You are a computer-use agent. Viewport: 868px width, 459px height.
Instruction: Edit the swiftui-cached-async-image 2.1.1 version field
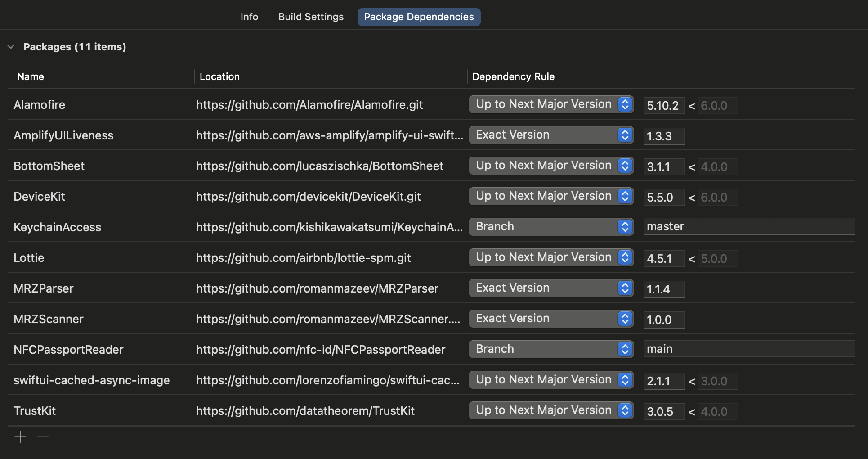[x=664, y=381]
